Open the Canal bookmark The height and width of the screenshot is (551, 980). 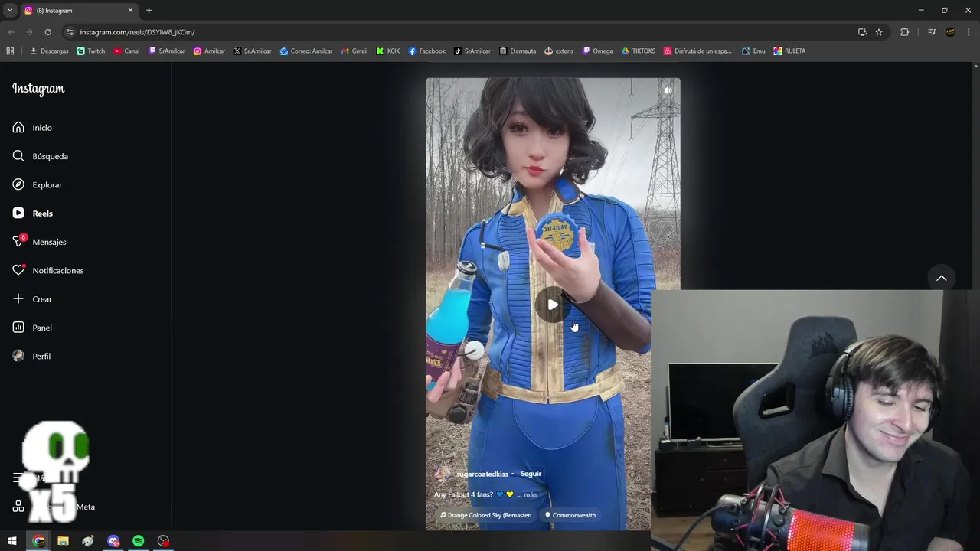tap(126, 51)
